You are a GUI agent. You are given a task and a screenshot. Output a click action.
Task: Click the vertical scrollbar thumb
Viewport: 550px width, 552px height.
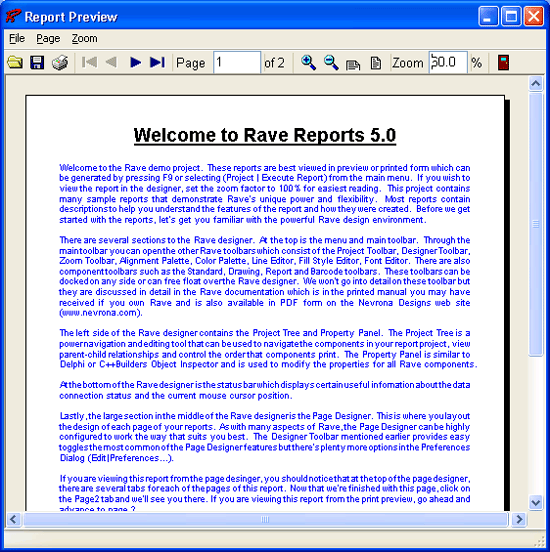tap(536, 224)
